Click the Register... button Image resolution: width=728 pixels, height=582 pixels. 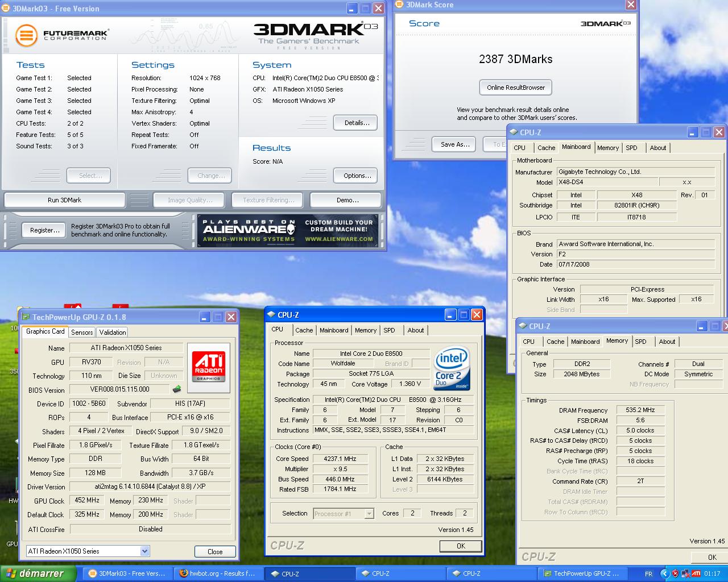[44, 230]
